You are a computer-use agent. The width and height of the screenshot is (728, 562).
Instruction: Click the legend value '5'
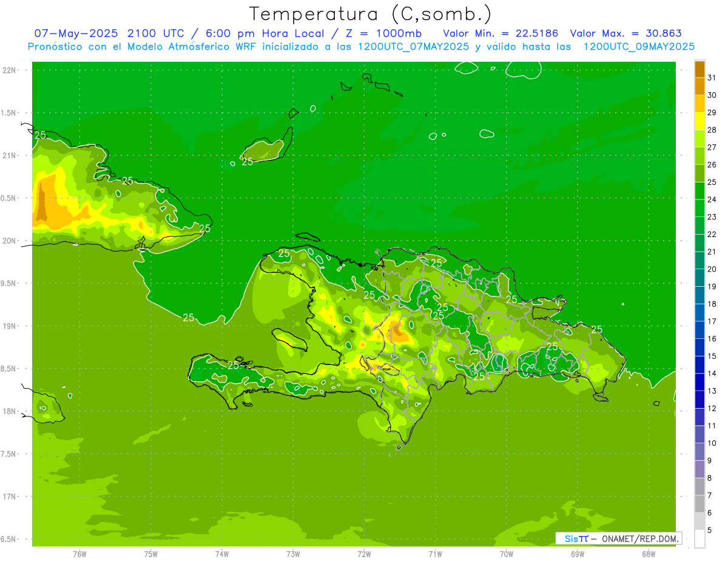[709, 530]
